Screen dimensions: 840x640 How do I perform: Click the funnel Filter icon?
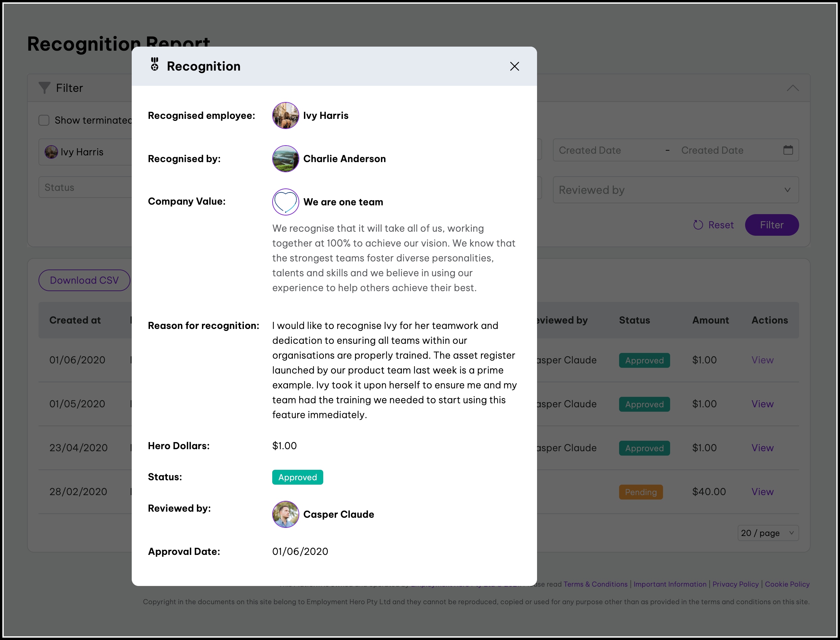click(x=45, y=87)
